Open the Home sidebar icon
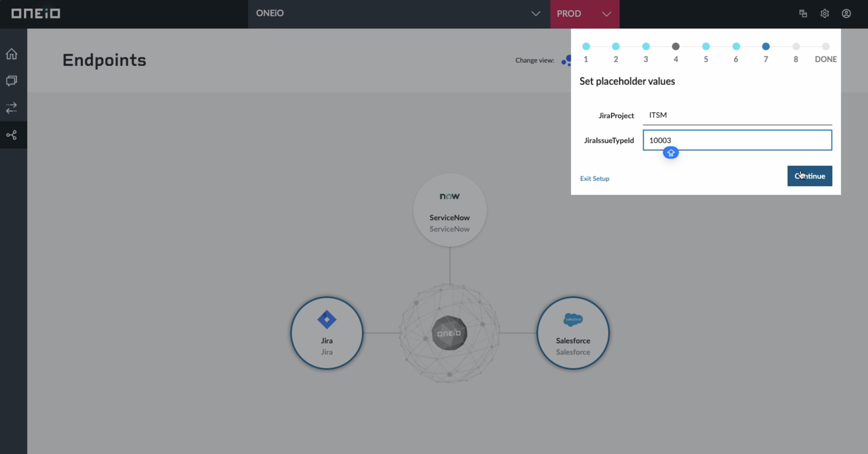The height and width of the screenshot is (454, 868). click(12, 54)
